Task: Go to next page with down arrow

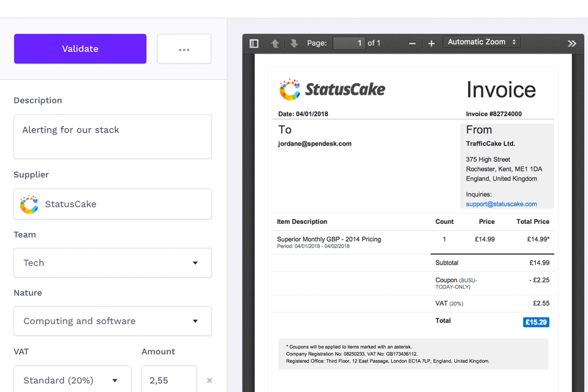Action: 294,43
